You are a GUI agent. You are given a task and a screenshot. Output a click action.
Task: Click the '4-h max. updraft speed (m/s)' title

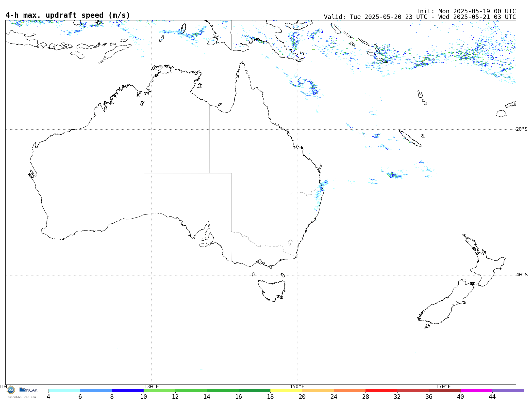tap(68, 15)
